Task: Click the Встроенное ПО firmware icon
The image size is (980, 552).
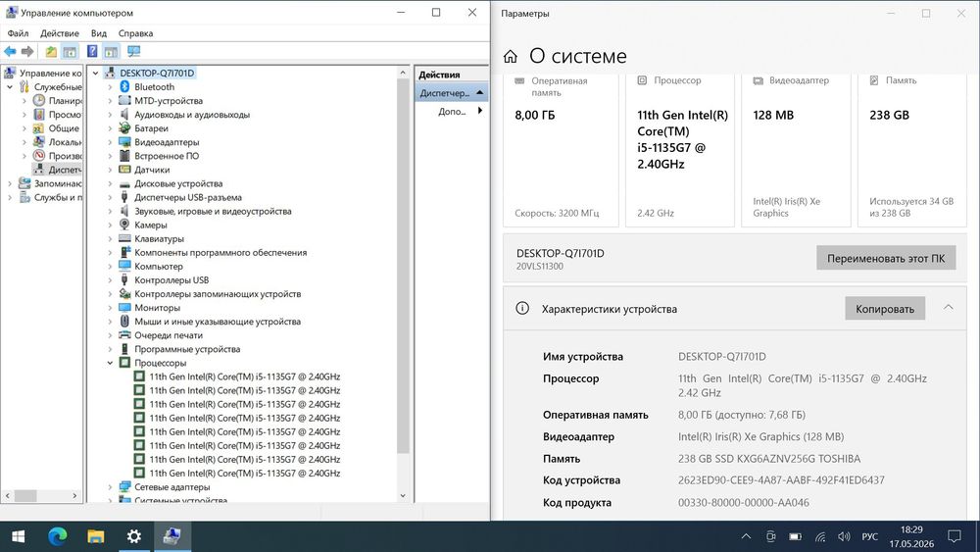Action: (124, 156)
